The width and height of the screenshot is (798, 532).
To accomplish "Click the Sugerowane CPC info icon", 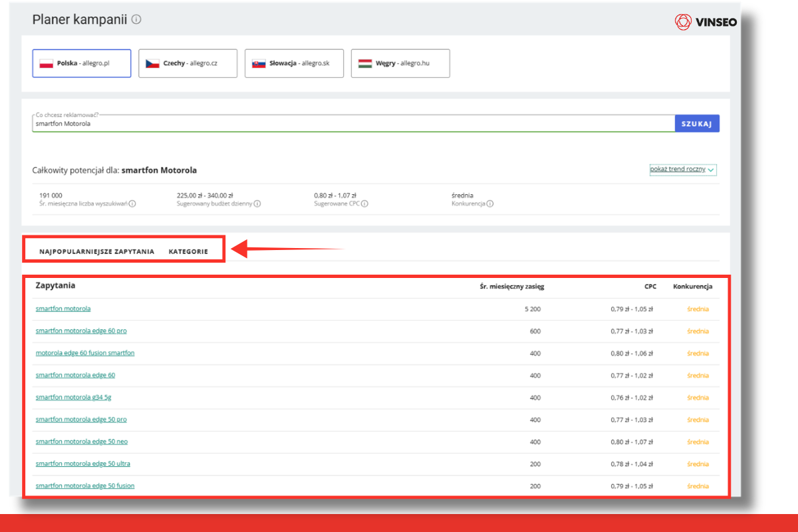I will pyautogui.click(x=365, y=203).
